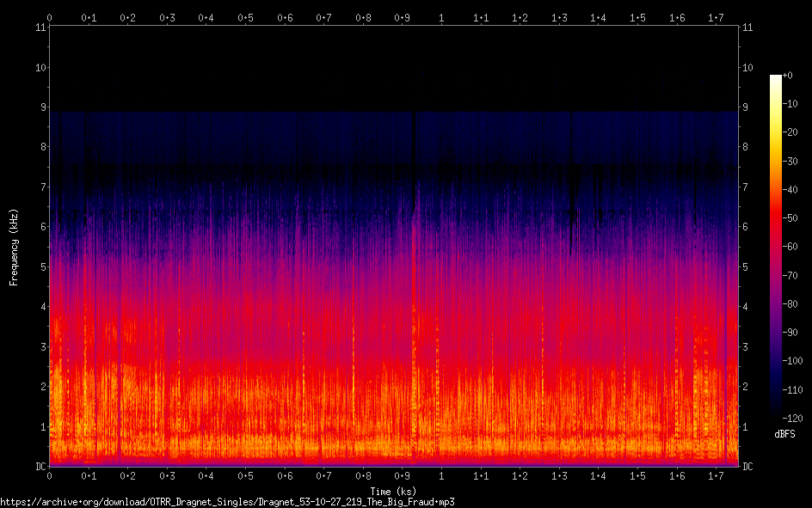Click the 1.5 tick on top time axis

coord(637,17)
